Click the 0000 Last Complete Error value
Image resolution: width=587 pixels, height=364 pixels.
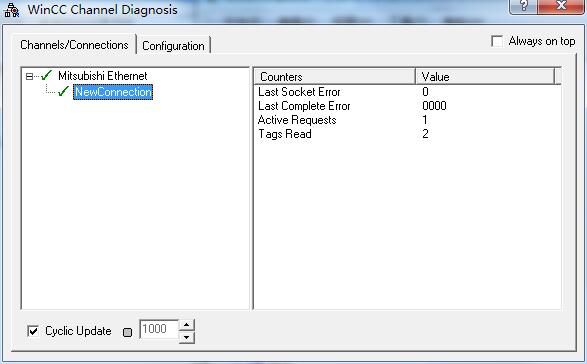pyautogui.click(x=434, y=106)
